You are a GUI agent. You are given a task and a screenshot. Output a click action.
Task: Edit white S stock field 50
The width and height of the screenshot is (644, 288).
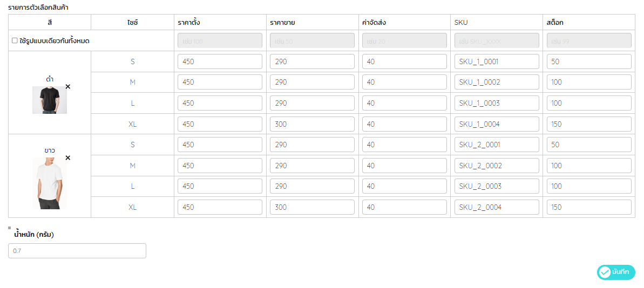pyautogui.click(x=589, y=145)
